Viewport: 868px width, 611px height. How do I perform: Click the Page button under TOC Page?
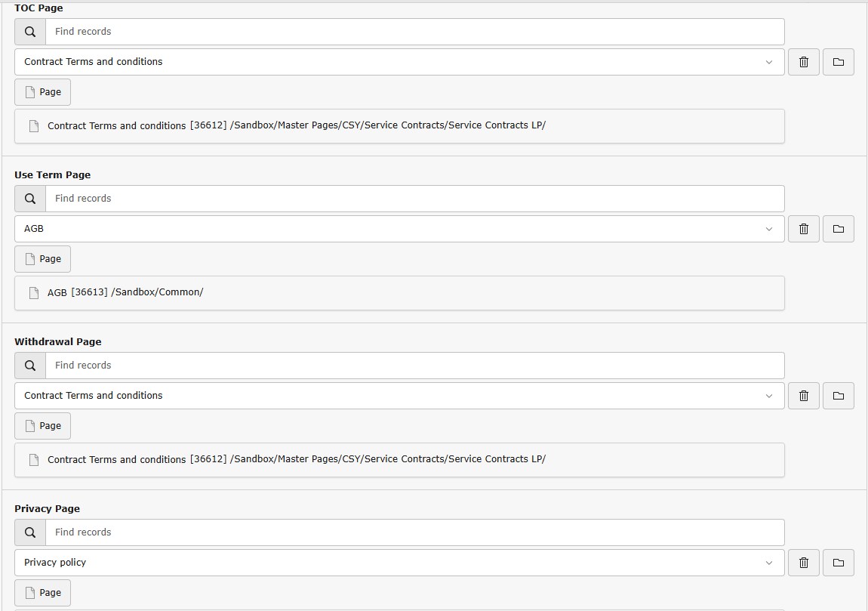(x=43, y=92)
